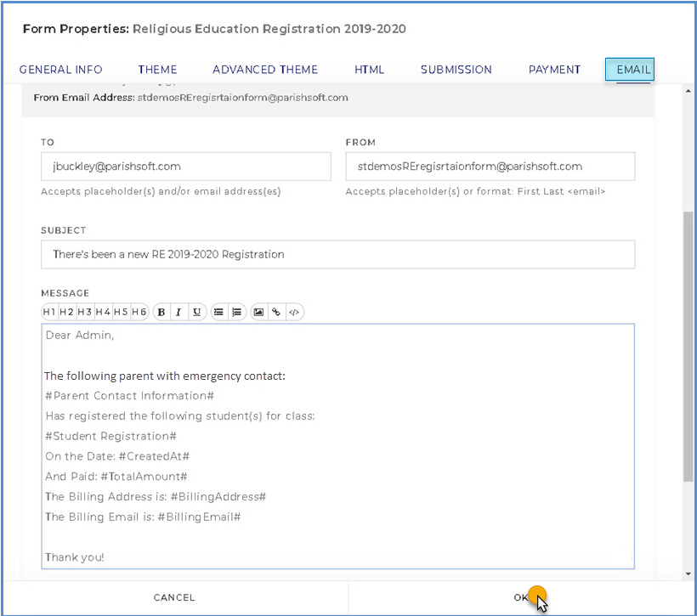The height and width of the screenshot is (616, 697).
Task: Select the H6 heading option
Action: click(x=139, y=312)
